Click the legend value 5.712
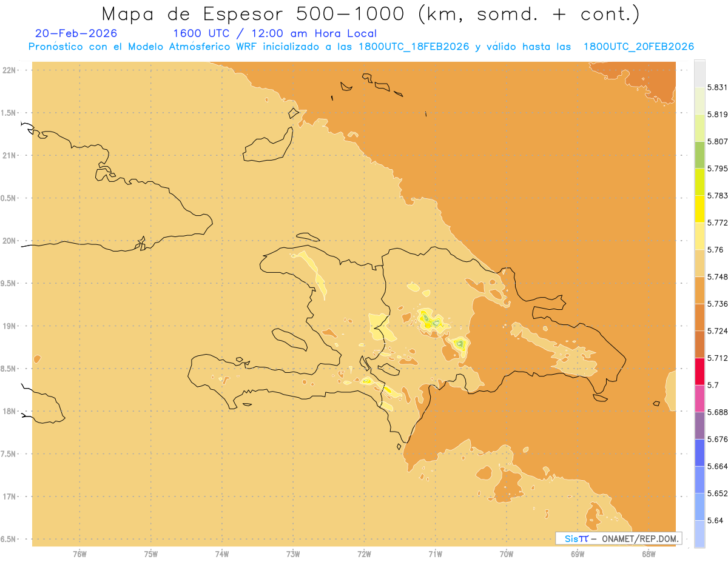The width and height of the screenshot is (728, 562). tap(717, 358)
